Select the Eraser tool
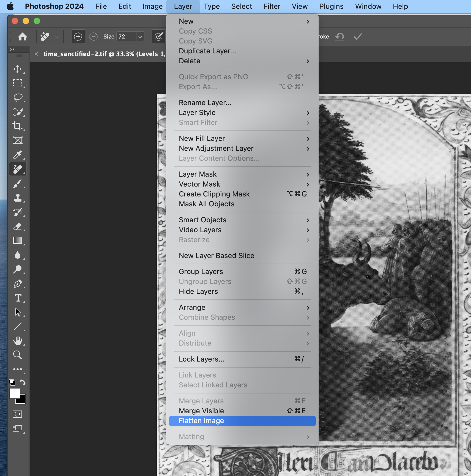Viewport: 471px width, 476px height. [x=18, y=226]
